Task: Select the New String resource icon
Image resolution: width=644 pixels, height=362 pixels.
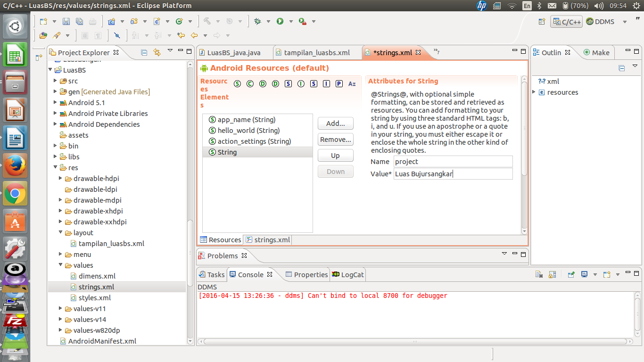Action: click(x=237, y=83)
